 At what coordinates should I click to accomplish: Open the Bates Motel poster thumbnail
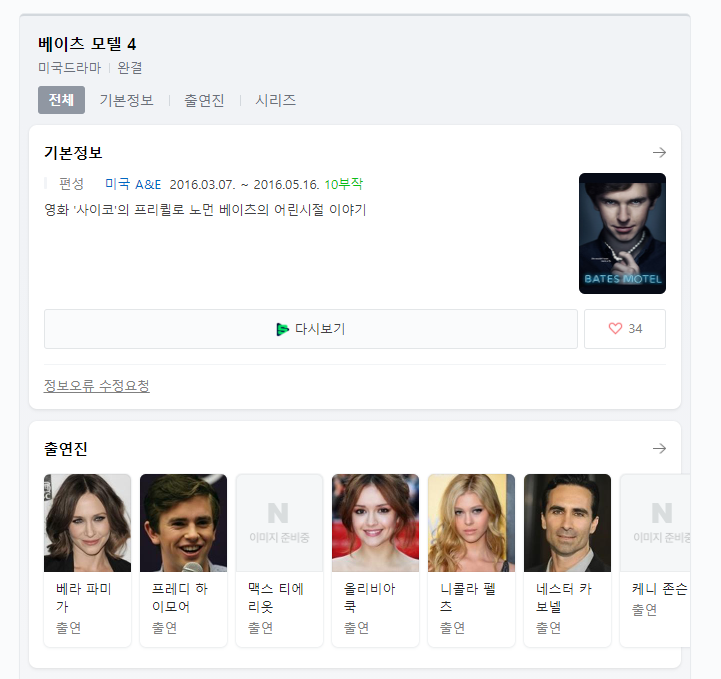click(x=622, y=233)
